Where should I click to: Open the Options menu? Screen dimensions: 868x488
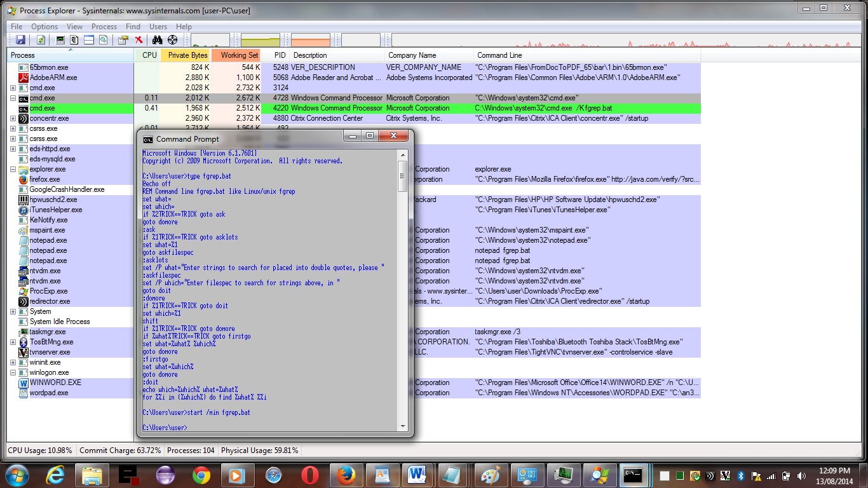pos(44,27)
